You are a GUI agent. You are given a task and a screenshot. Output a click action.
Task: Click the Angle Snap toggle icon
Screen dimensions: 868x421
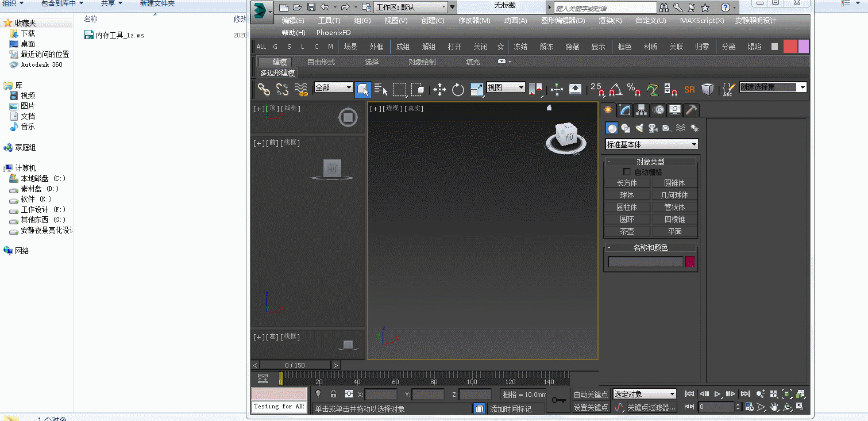coord(615,89)
